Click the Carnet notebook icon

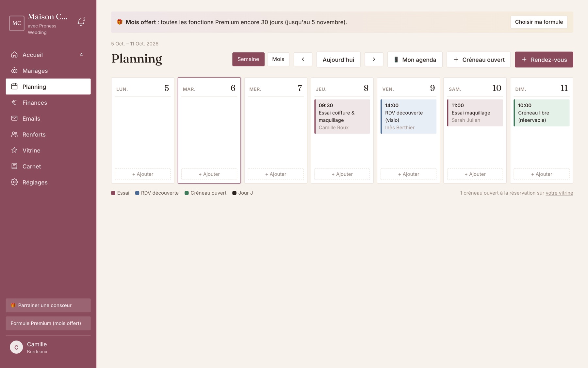point(14,166)
